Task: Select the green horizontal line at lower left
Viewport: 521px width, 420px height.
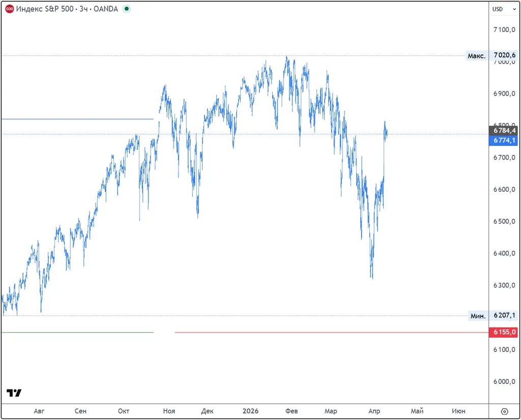Action: coord(76,333)
